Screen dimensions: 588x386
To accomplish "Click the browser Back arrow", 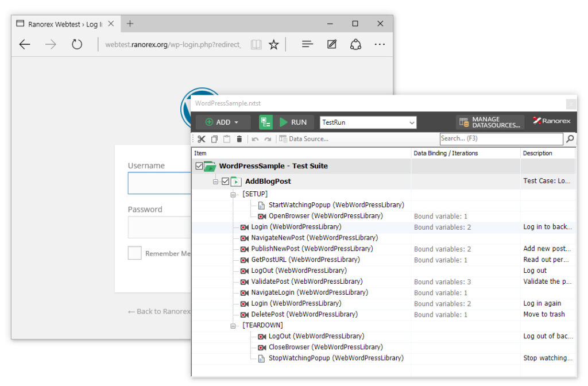I will (x=25, y=44).
